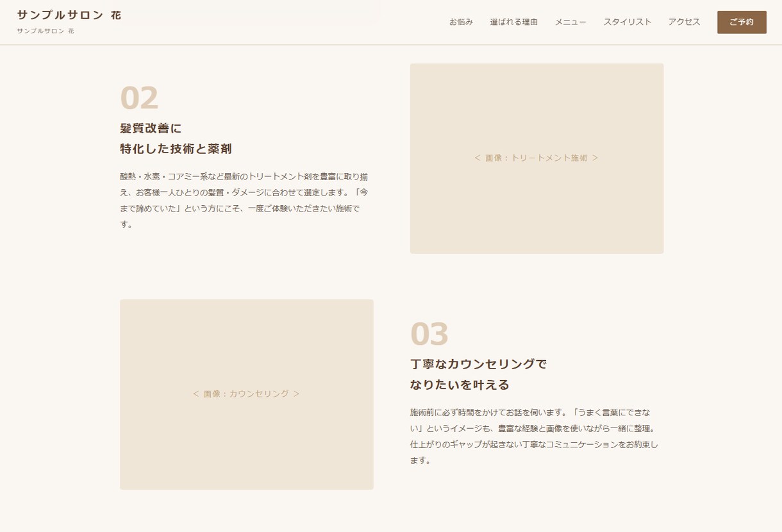Click the トリートメント施術 image placeholder
The height and width of the screenshot is (532, 782).
tap(537, 158)
